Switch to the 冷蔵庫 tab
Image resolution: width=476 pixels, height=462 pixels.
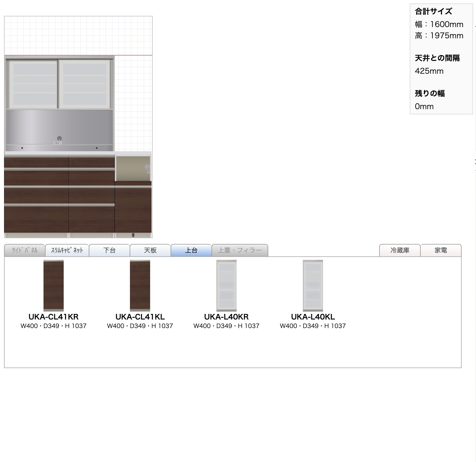coord(400,250)
